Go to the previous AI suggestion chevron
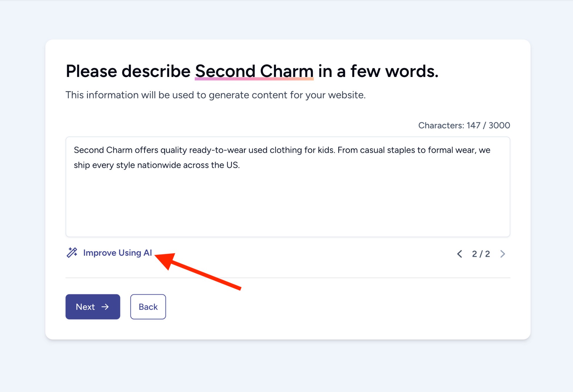This screenshot has height=392, width=573. [x=460, y=254]
